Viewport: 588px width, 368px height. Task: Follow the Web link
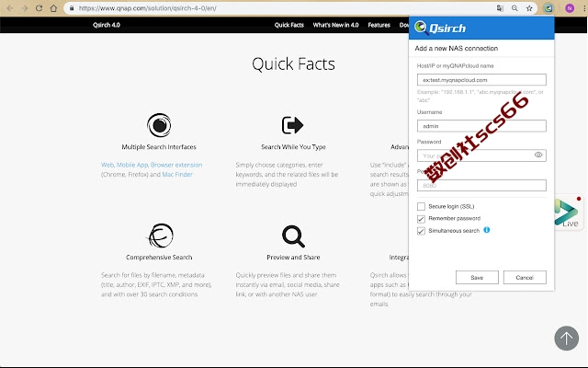(107, 165)
